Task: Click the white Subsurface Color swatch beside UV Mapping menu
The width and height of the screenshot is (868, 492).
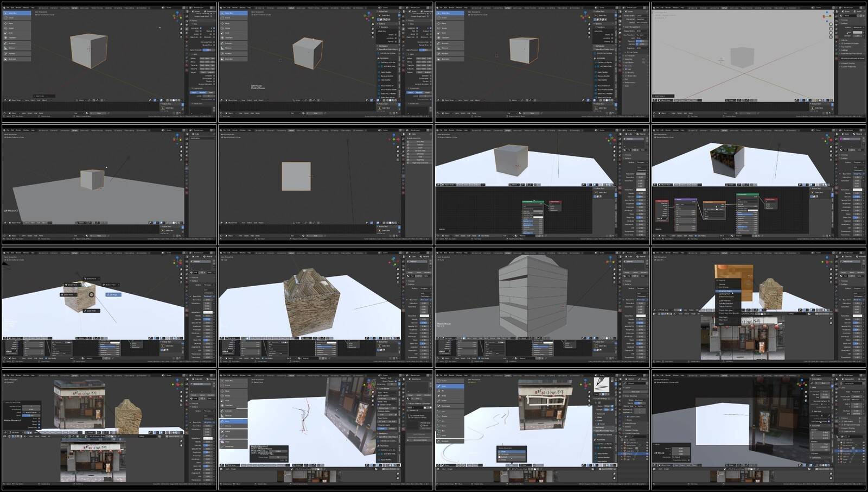Action: 857,315
